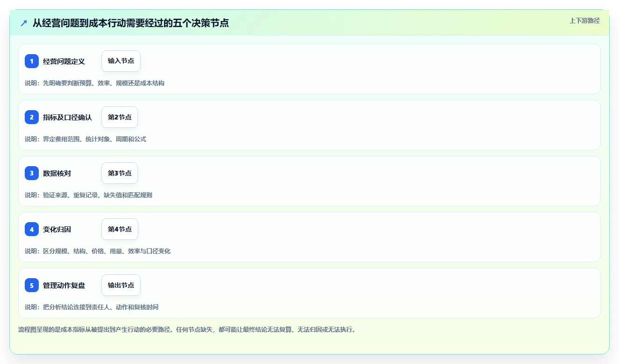Image resolution: width=619 pixels, height=364 pixels.
Task: Select the 第3节点 tag
Action: (120, 173)
